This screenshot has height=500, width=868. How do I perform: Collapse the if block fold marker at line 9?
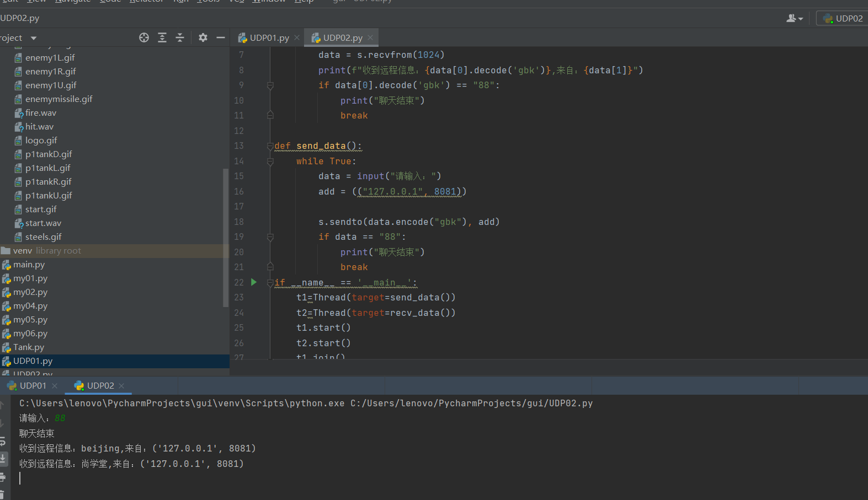270,85
